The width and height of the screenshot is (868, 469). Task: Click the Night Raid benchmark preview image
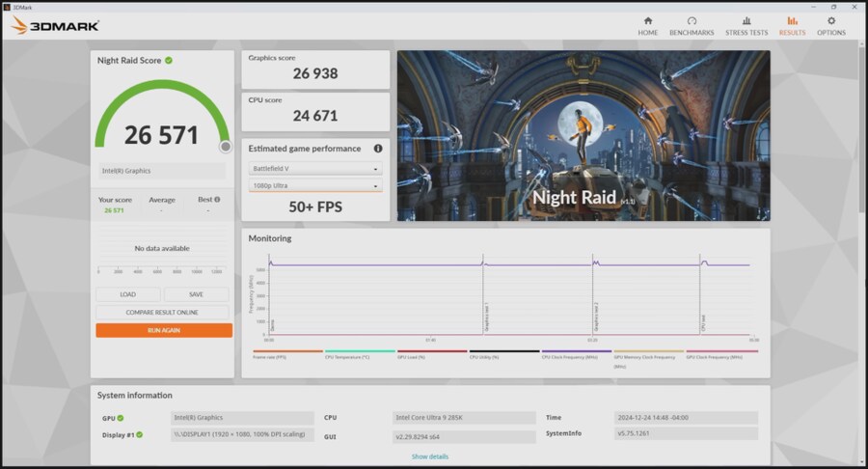click(583, 135)
